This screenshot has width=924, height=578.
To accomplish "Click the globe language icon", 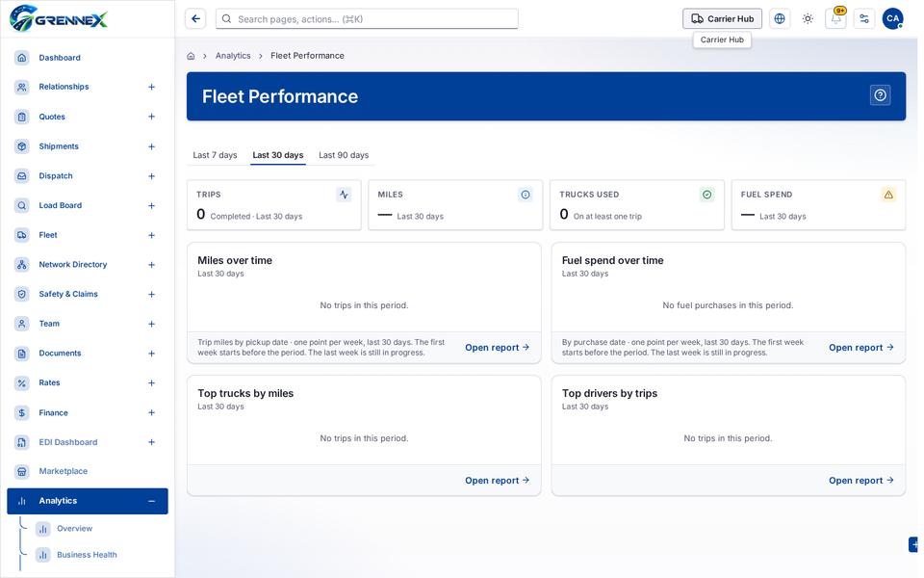I will (x=779, y=18).
